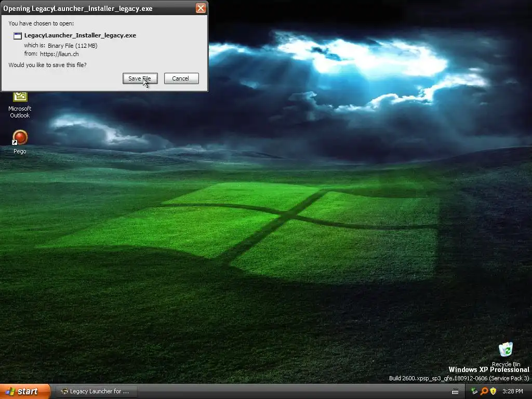Click the https://llaun.ch source text
The width and height of the screenshot is (532, 399).
[59, 54]
